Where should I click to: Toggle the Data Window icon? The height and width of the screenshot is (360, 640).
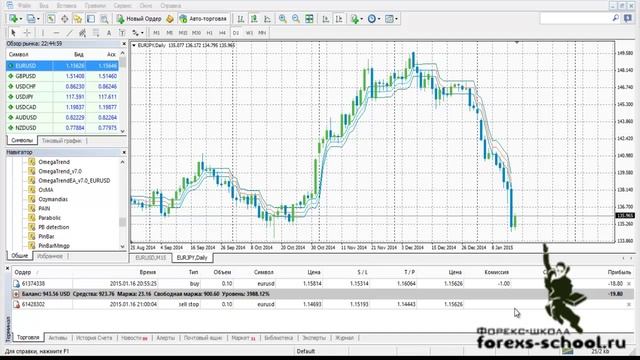[x=64, y=19]
